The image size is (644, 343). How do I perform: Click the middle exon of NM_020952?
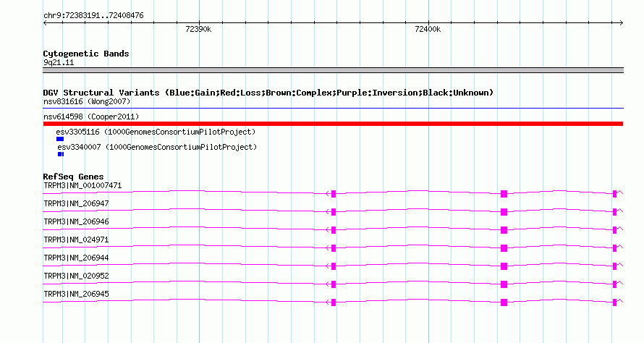(504, 284)
